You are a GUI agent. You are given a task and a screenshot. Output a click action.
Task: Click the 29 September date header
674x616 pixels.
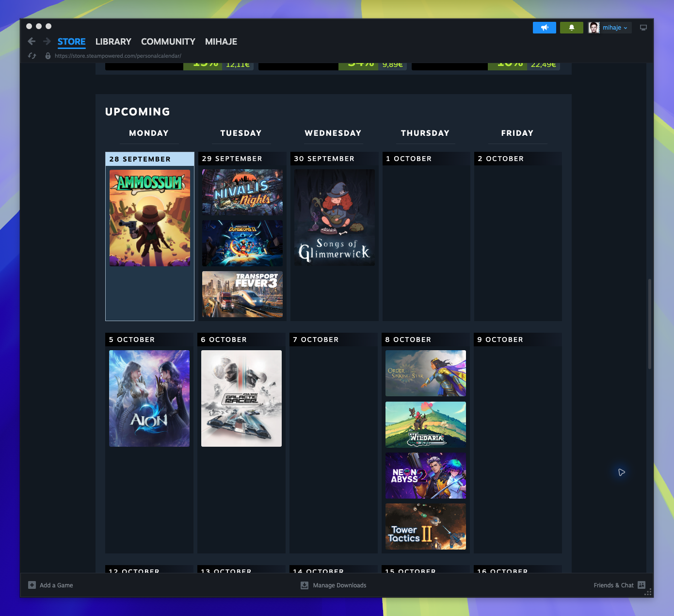click(x=242, y=159)
